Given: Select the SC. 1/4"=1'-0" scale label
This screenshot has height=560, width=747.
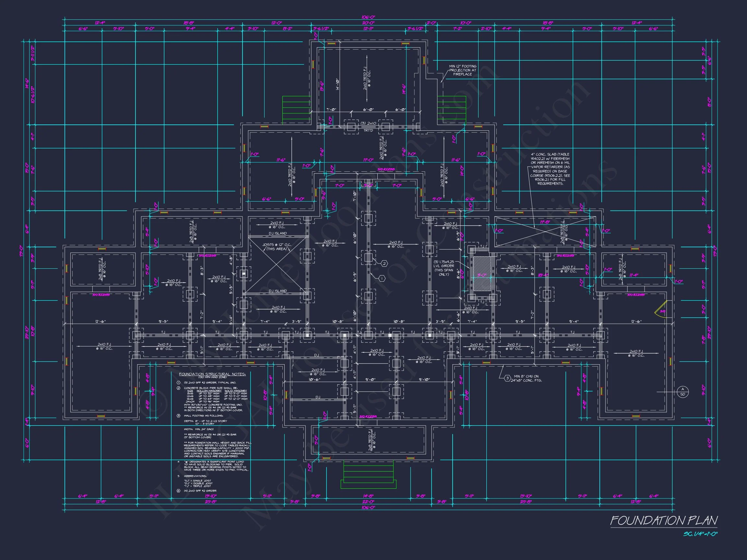Looking at the screenshot, I should pos(700,534).
